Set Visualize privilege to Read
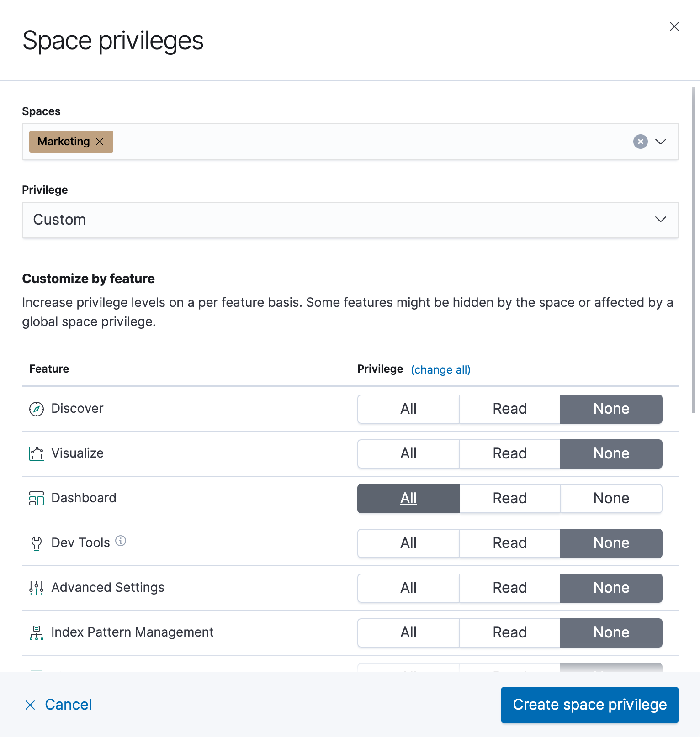The width and height of the screenshot is (700, 737). tap(509, 453)
